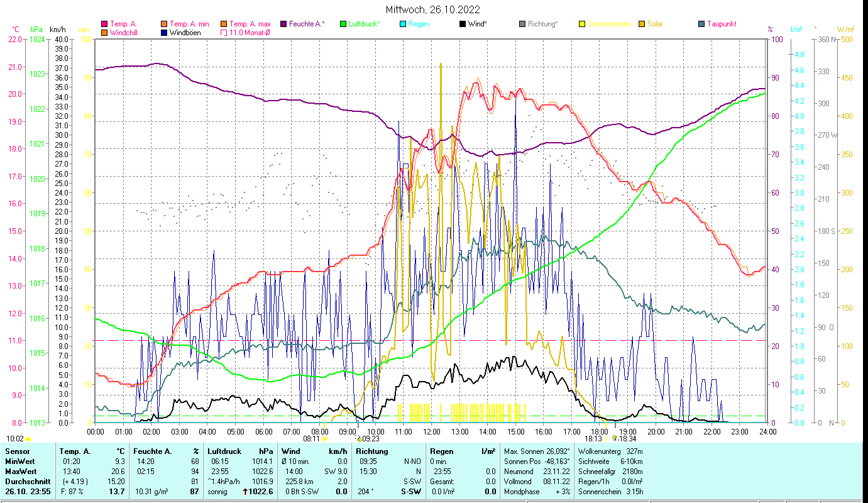Click the Sonnenschein 3:15h entry
This screenshot has width=868, height=503.
tap(610, 492)
